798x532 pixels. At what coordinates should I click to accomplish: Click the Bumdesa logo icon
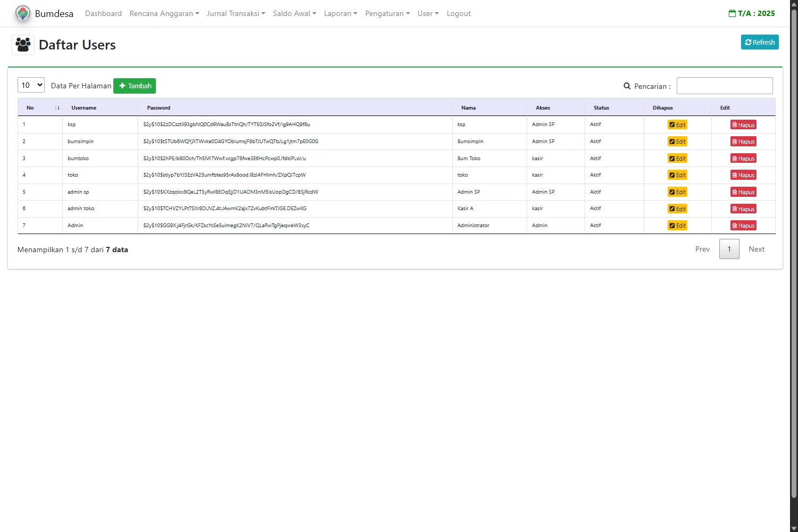[23, 13]
